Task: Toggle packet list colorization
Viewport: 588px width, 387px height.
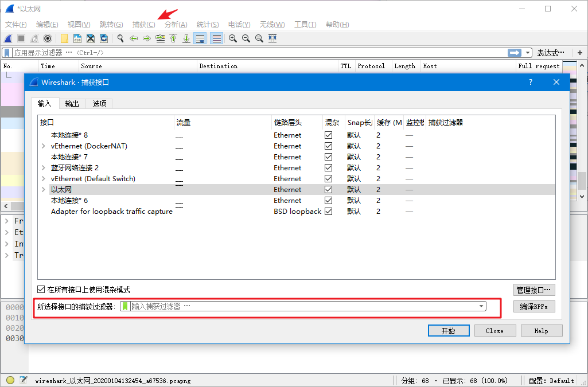Action: [216, 38]
